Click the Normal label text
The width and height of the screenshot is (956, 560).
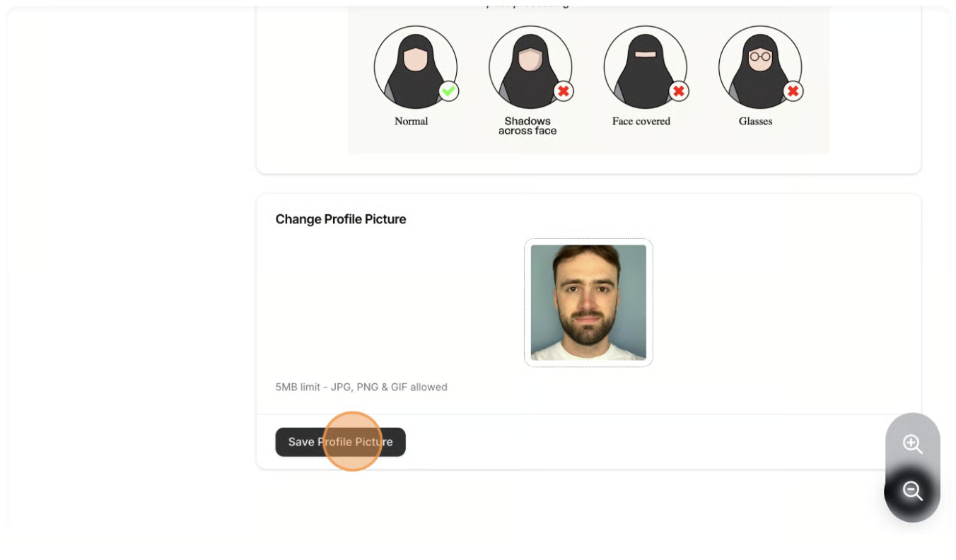pos(411,121)
